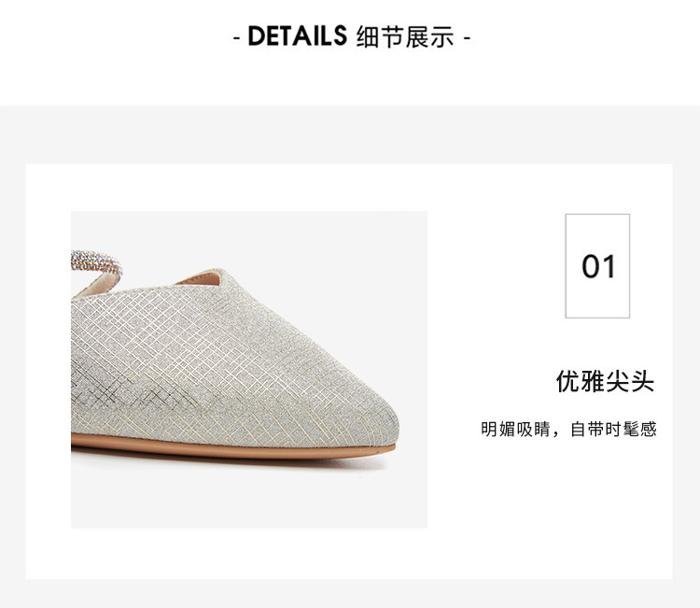The width and height of the screenshot is (700, 608).
Task: Select the 优雅尖头 feature title
Action: [605, 381]
